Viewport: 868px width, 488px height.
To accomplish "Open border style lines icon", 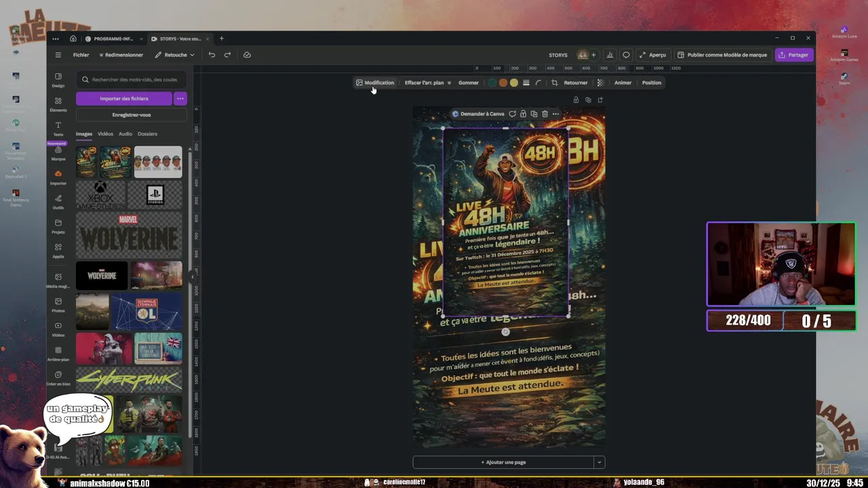I will (526, 83).
